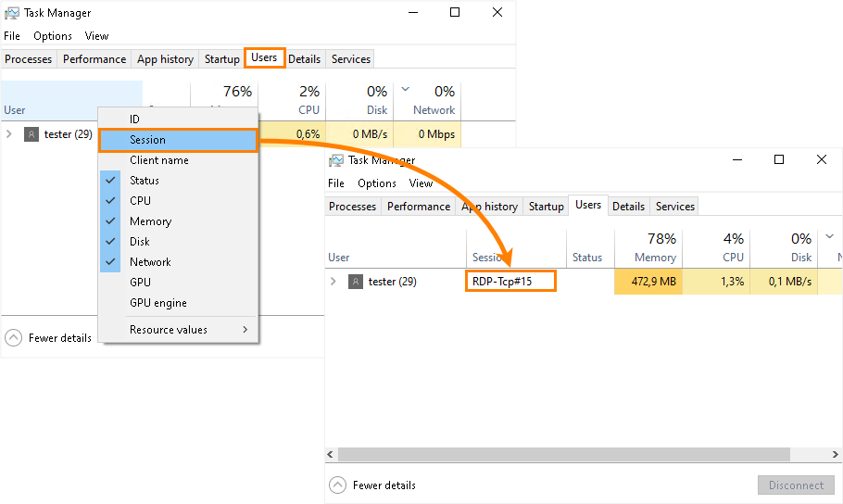The width and height of the screenshot is (843, 504).
Task: Switch to App history tab in left window
Action: click(x=165, y=59)
